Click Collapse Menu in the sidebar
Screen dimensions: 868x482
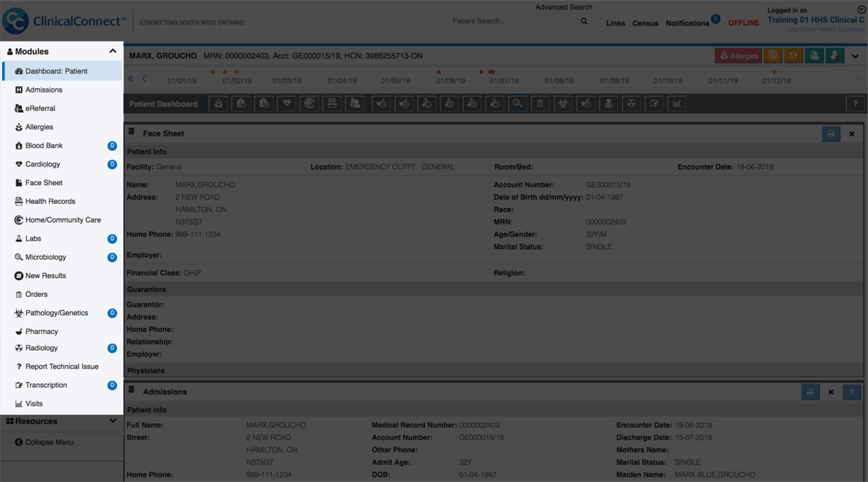(x=44, y=442)
